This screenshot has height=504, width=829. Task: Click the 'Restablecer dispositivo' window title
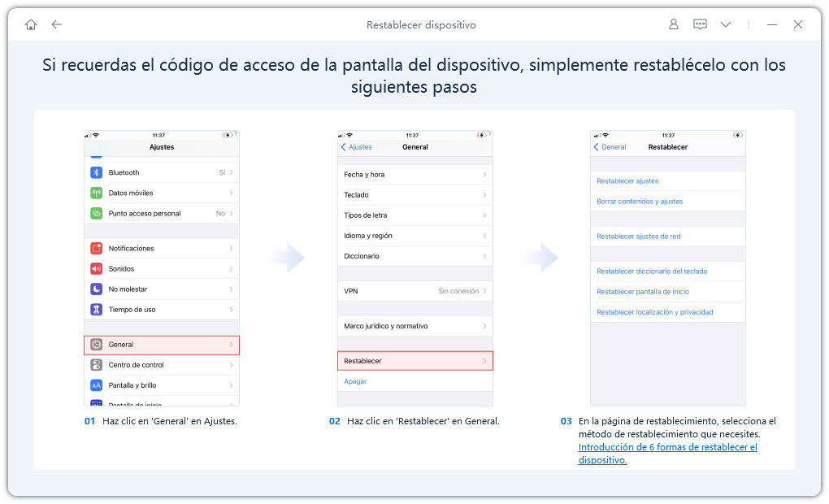pyautogui.click(x=421, y=25)
